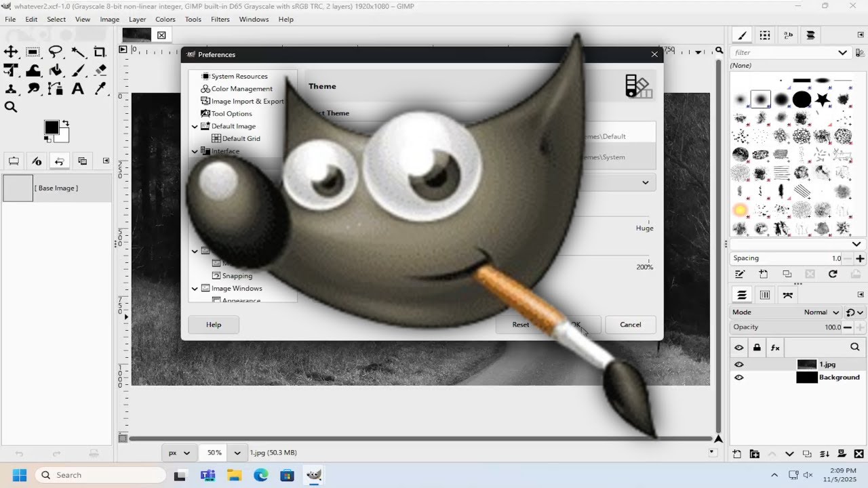Click the foreground color swatch

(52, 127)
